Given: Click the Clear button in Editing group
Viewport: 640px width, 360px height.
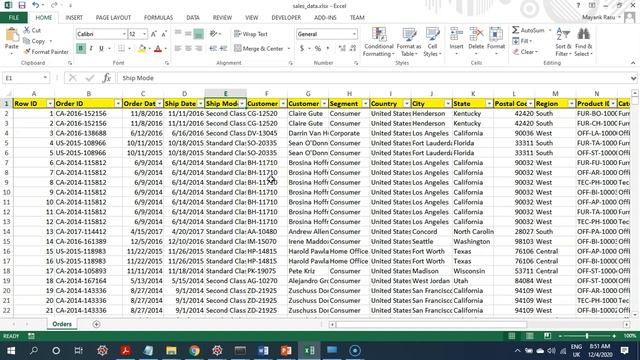Looking at the screenshot, I should (524, 52).
